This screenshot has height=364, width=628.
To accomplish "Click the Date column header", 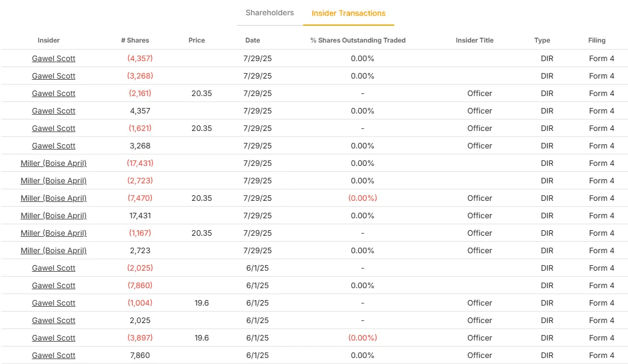I will click(252, 40).
